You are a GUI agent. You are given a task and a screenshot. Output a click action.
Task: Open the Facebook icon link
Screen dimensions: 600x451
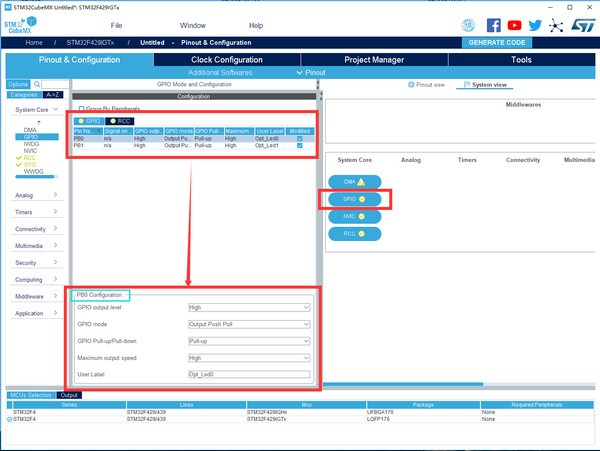point(493,25)
